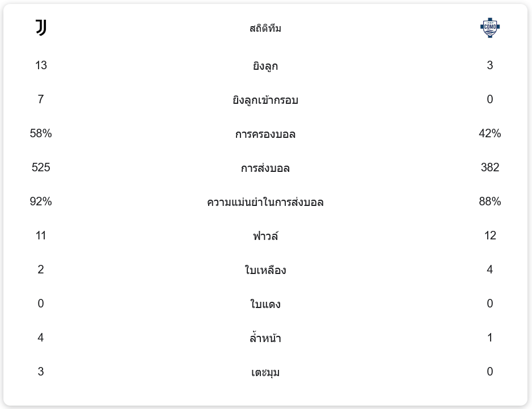
Task: Select the เตะมุม corners label
Action: point(265,373)
